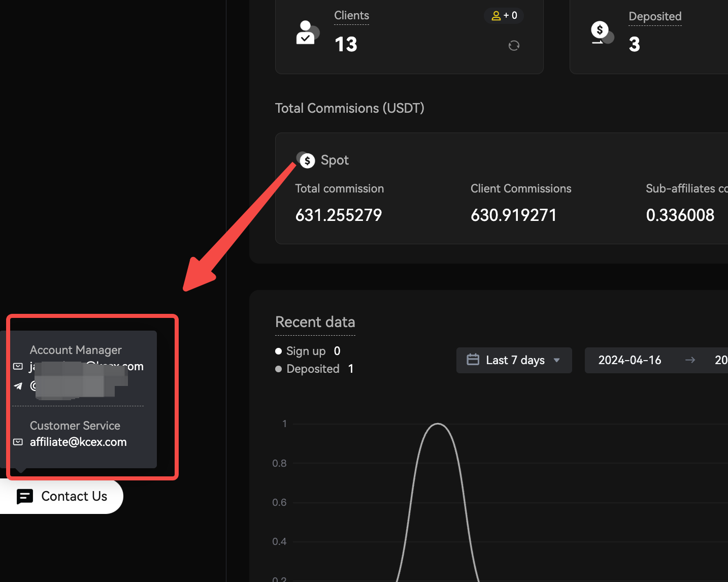
Task: Click the refresh icon in Clients card
Action: [514, 46]
